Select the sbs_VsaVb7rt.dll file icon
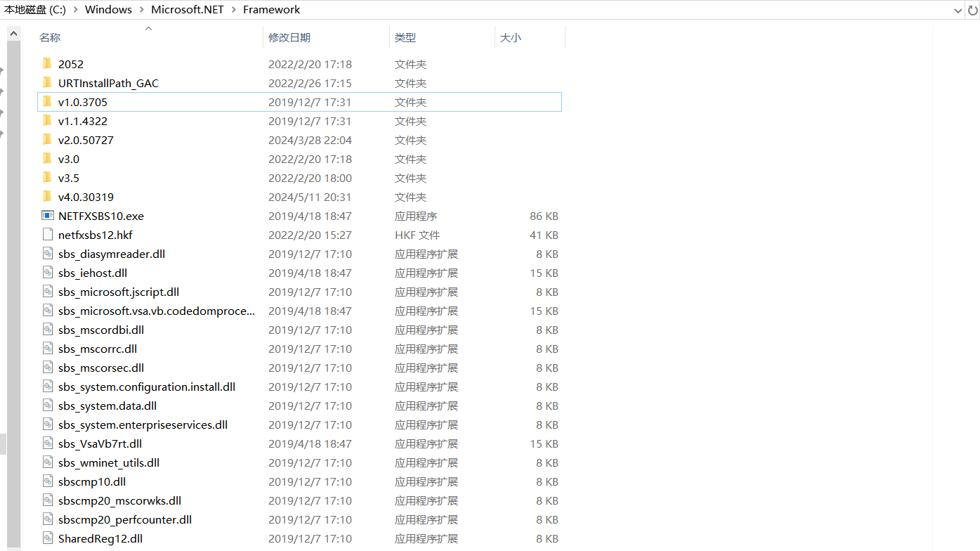980x551 pixels. click(48, 443)
